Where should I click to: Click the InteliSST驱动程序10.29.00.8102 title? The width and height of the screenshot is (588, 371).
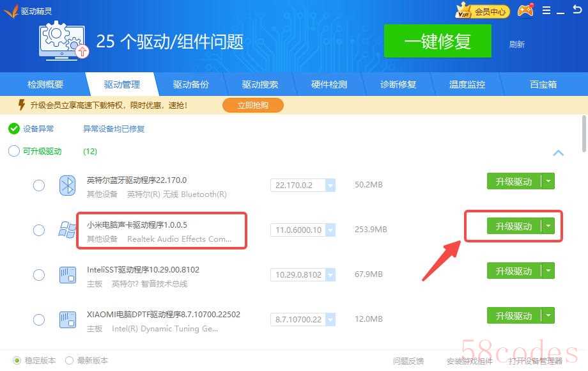pyautogui.click(x=143, y=269)
